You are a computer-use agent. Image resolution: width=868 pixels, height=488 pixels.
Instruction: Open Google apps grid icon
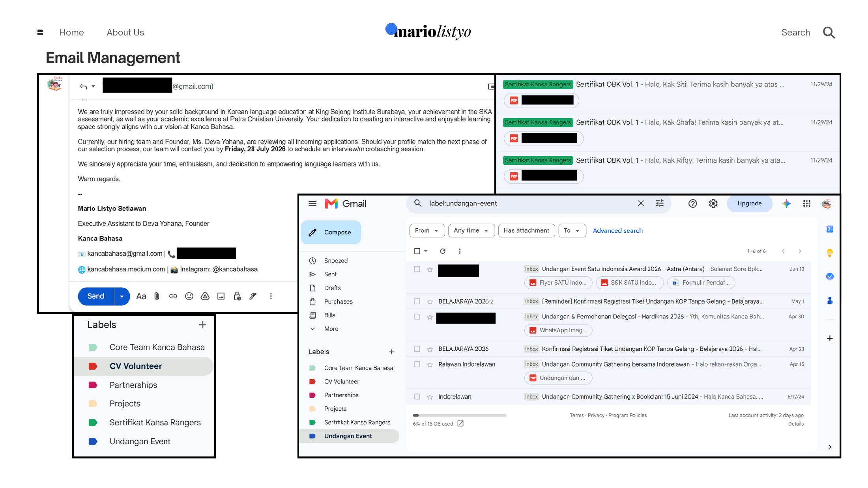[807, 203]
